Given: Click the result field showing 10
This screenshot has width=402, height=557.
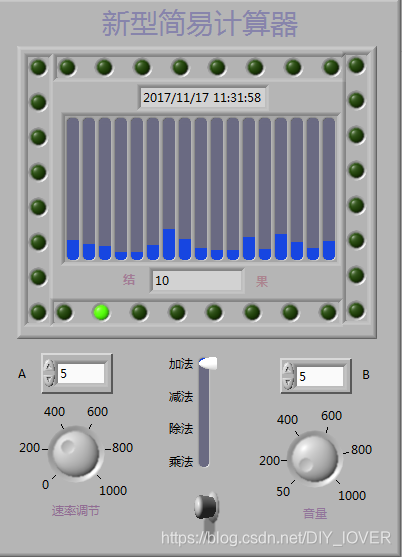Looking at the screenshot, I should click(x=197, y=281).
